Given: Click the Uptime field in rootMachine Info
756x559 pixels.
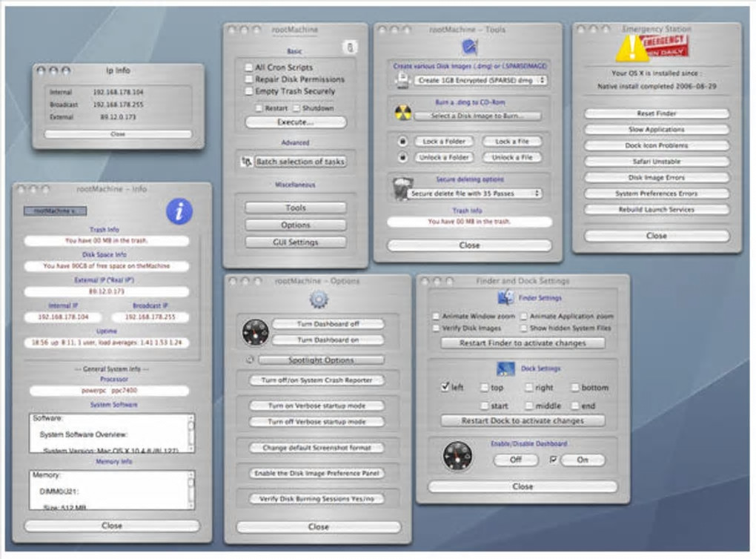Looking at the screenshot, I should (x=107, y=343).
